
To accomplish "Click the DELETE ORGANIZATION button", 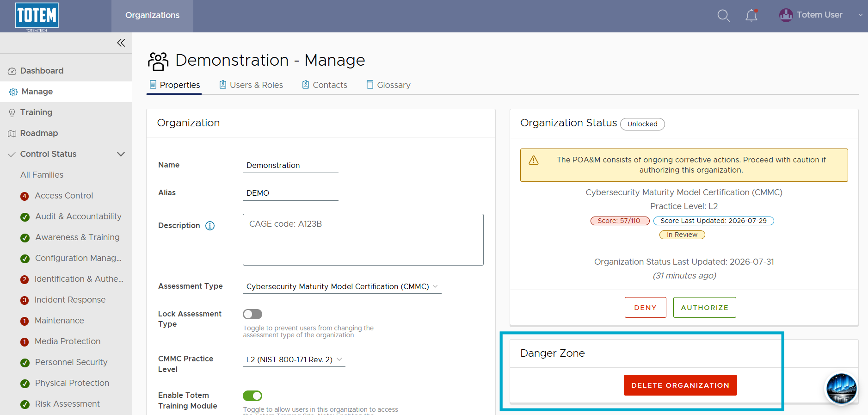I will coord(680,385).
